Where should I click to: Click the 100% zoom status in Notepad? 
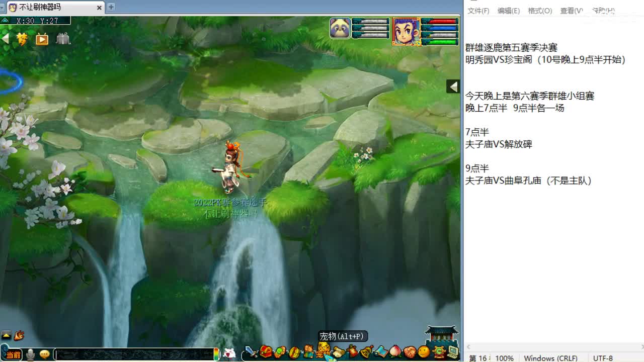click(504, 358)
